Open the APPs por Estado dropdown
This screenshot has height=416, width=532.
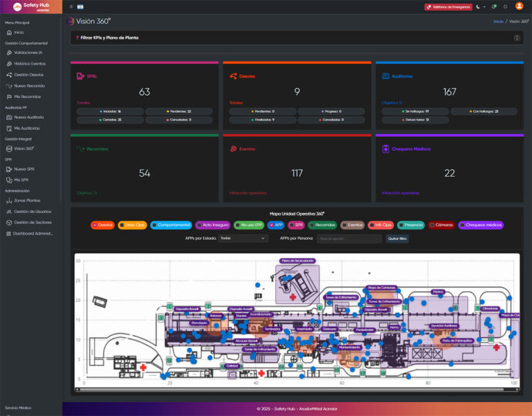242,238
